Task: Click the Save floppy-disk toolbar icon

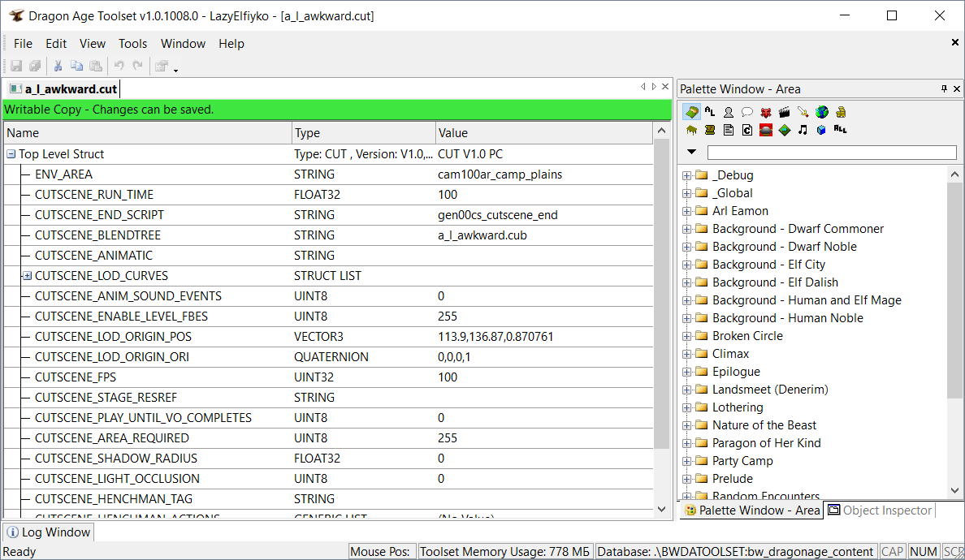Action: pyautogui.click(x=16, y=66)
